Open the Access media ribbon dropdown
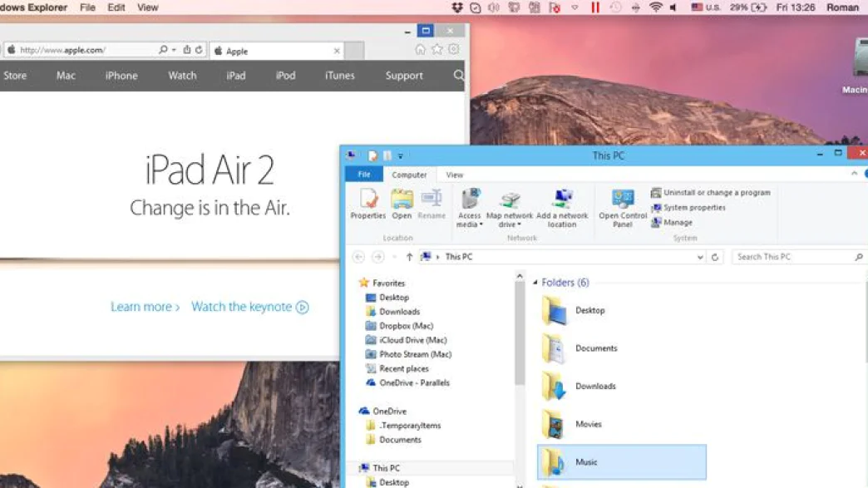The width and height of the screenshot is (868, 488). pos(470,208)
